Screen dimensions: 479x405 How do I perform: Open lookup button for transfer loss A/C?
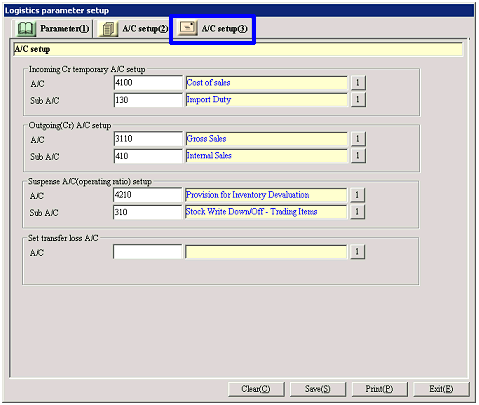click(x=357, y=252)
